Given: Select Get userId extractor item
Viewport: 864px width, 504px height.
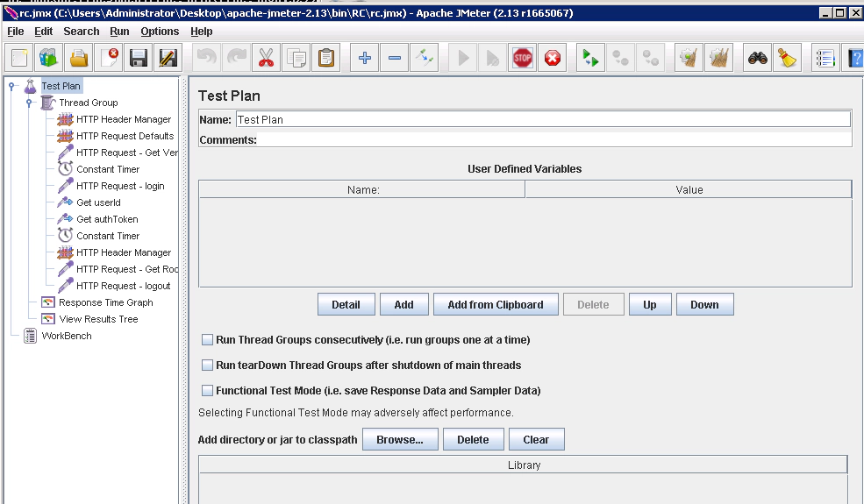Looking at the screenshot, I should click(98, 202).
